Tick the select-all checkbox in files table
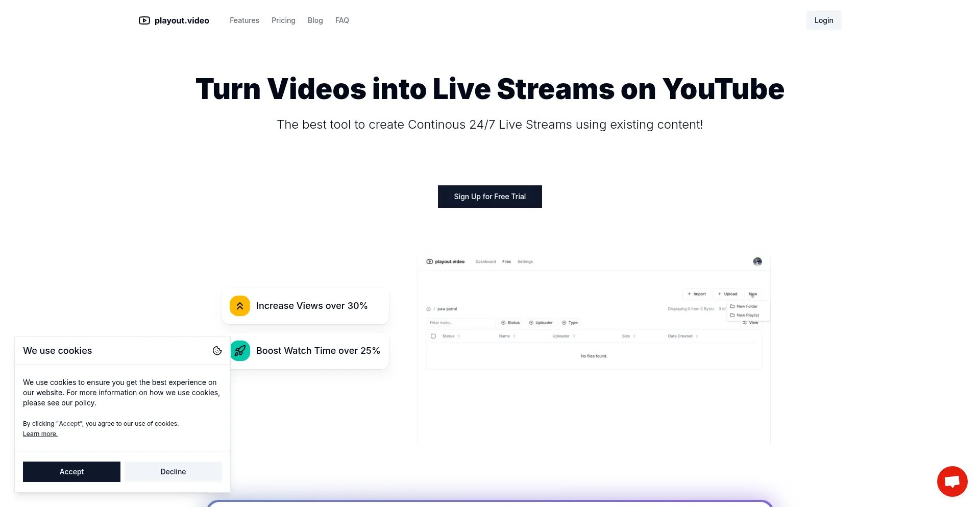Viewport: 980px width, 507px height. [433, 336]
